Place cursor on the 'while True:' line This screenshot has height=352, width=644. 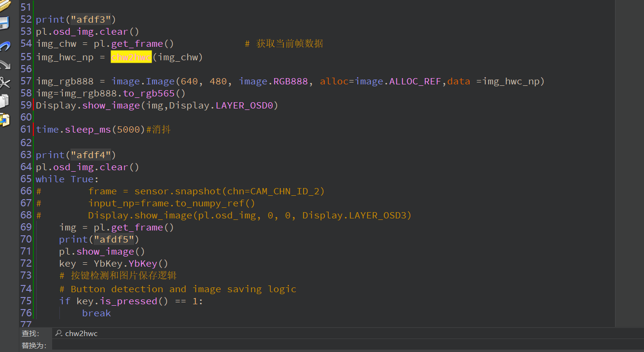tap(67, 179)
